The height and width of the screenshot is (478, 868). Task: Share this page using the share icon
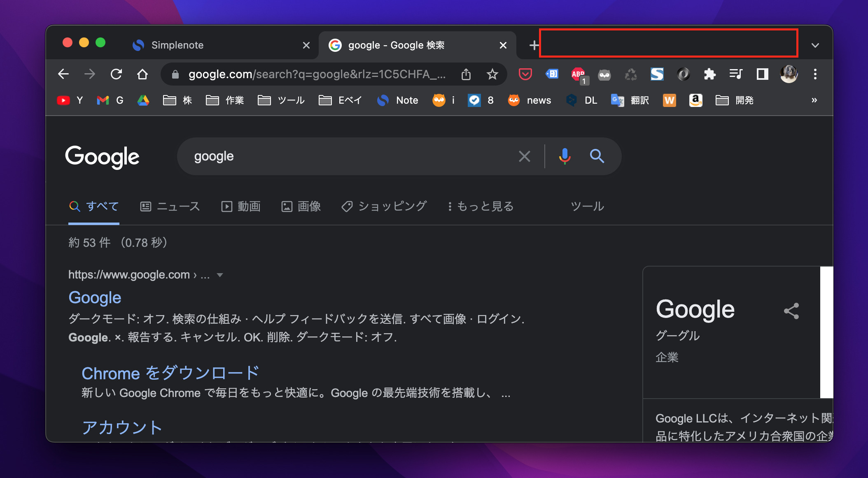(x=466, y=74)
